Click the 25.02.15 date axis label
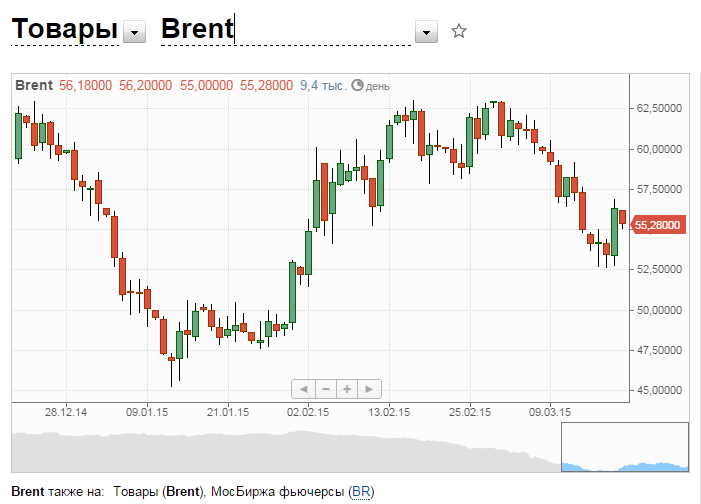Viewport: 701px width, 504px height. 470,412
